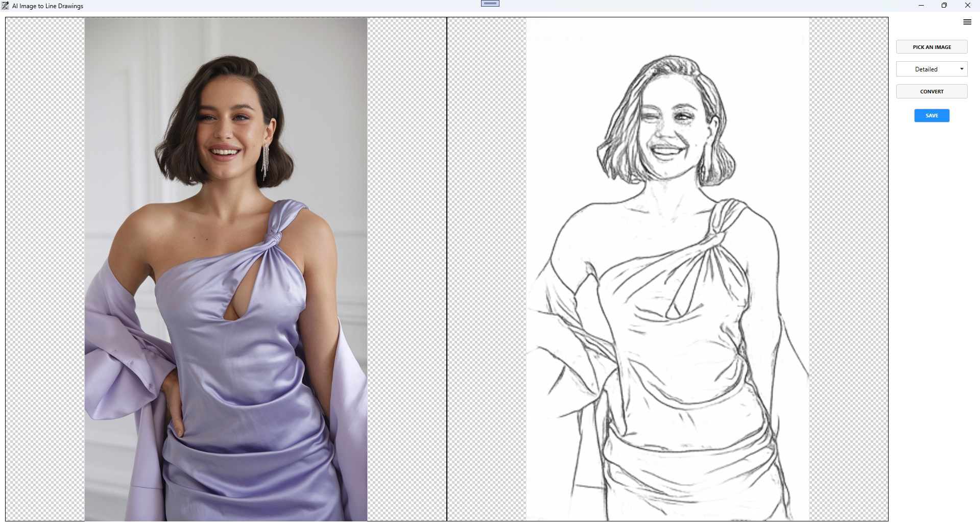Click the snap layout control atop the title bar
Image resolution: width=980 pixels, height=525 pixels.
[489, 3]
